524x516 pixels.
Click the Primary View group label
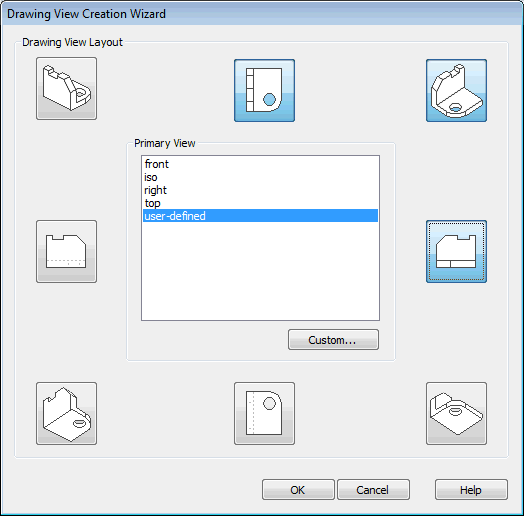click(x=165, y=143)
